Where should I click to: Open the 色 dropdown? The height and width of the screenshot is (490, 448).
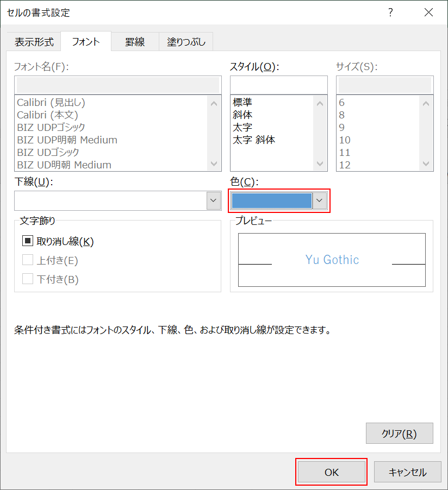(320, 200)
